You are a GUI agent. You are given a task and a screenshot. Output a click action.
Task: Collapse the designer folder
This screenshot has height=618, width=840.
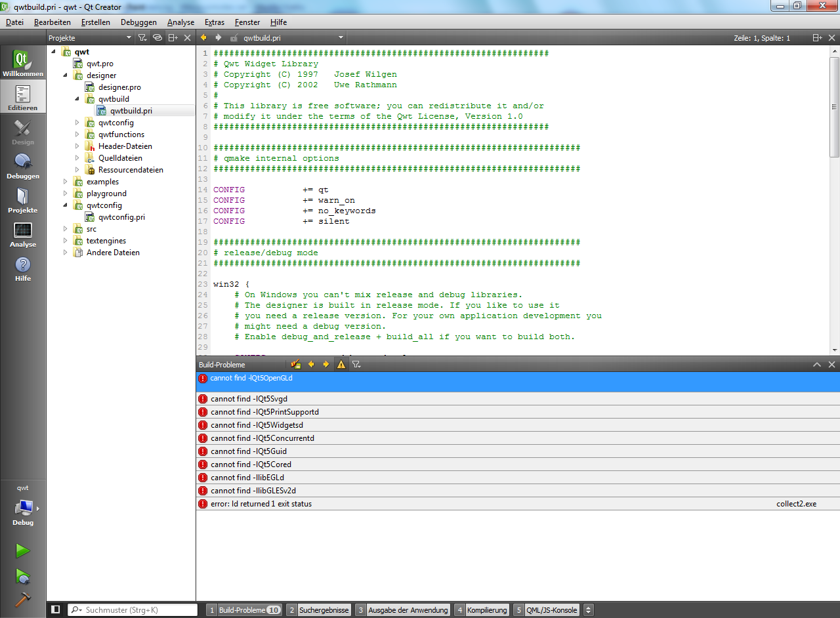(64, 75)
